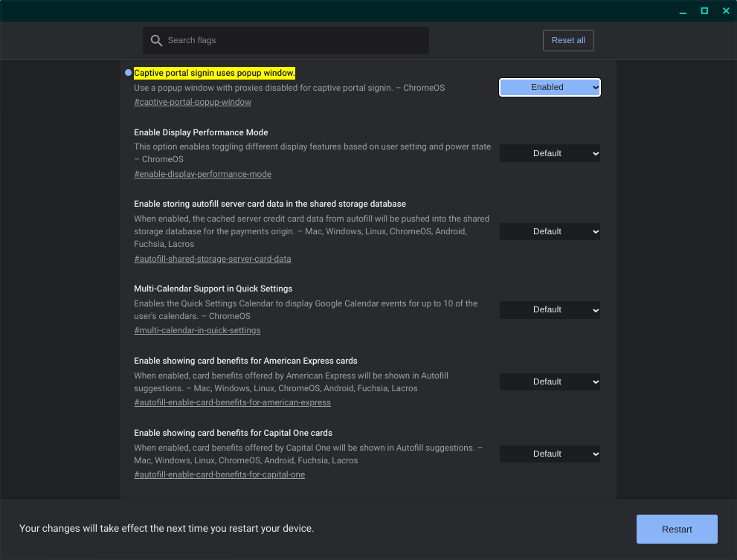Follow the #enable-display-performance-mode link
Screen dimensions: 737x560
click(x=202, y=174)
